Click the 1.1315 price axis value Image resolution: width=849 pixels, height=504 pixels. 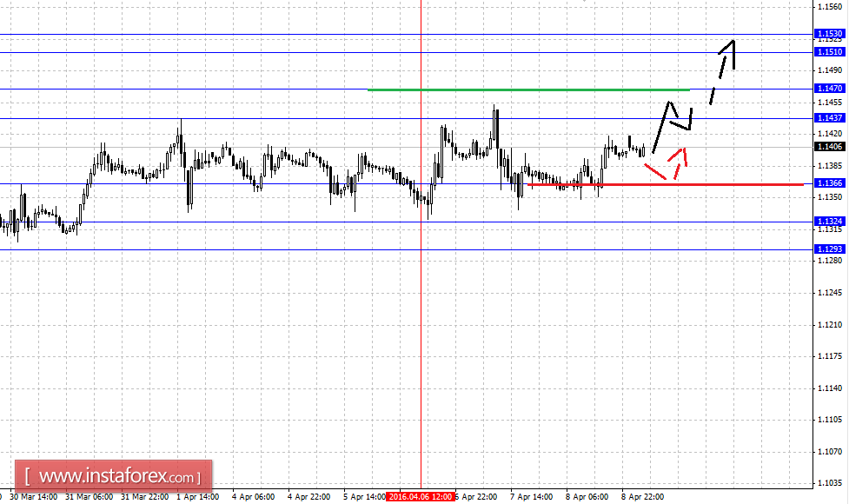click(830, 229)
